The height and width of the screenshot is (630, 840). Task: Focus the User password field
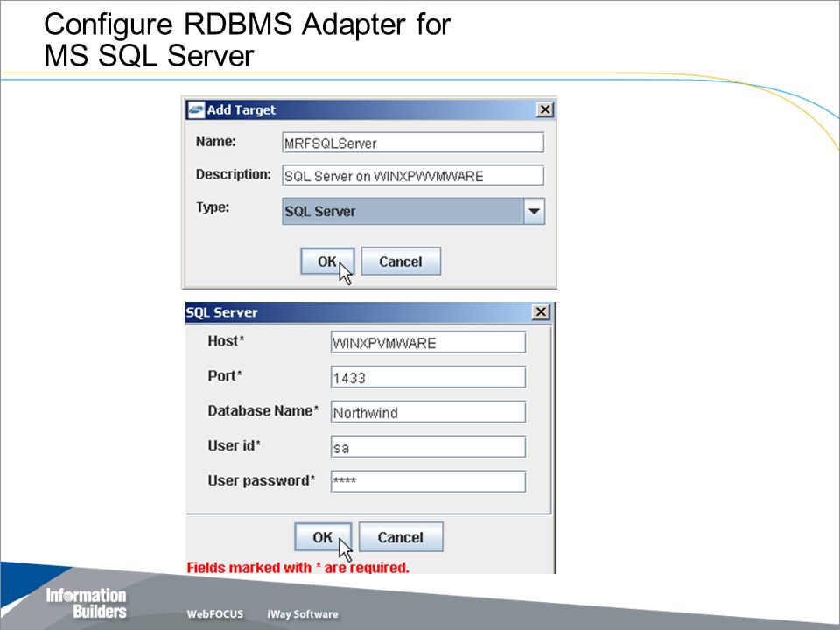point(428,481)
